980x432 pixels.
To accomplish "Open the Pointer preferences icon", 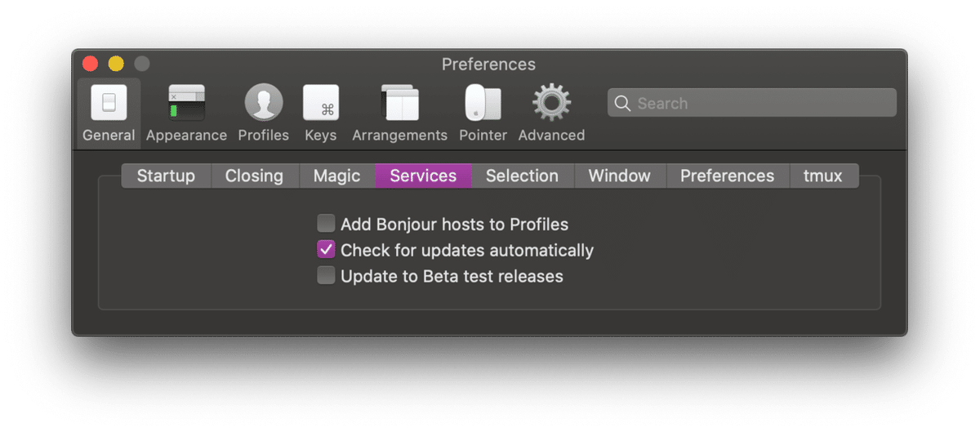I will point(483,104).
